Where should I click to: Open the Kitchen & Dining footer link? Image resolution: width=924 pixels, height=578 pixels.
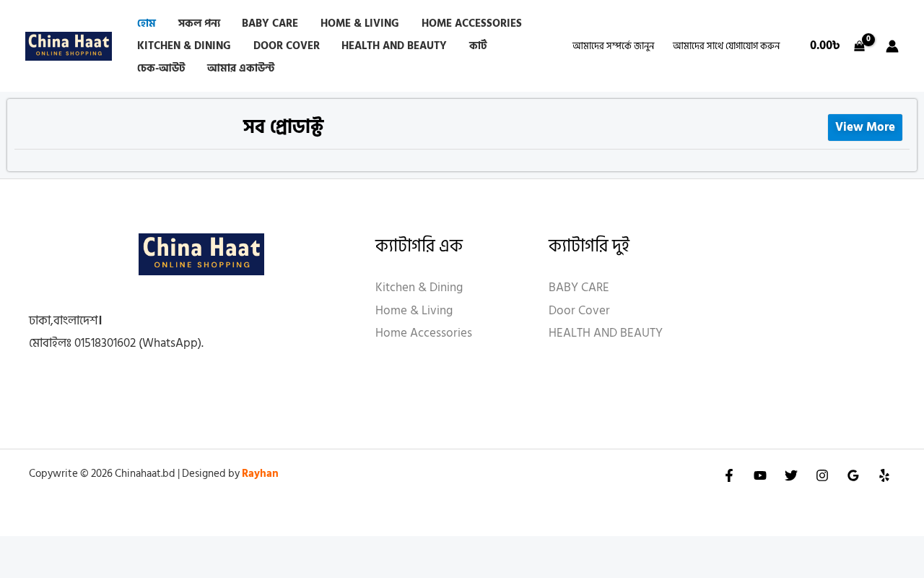pyautogui.click(x=419, y=288)
